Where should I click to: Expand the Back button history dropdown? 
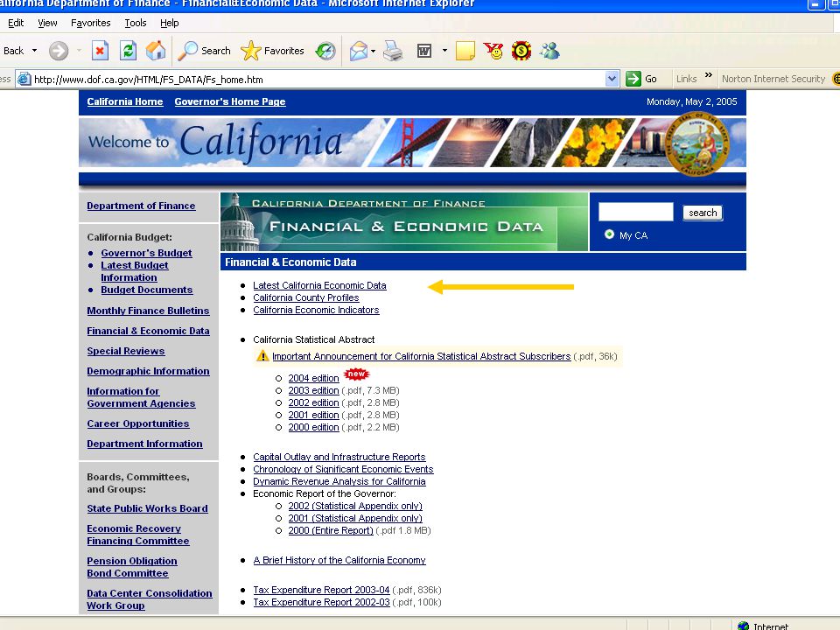tap(35, 51)
